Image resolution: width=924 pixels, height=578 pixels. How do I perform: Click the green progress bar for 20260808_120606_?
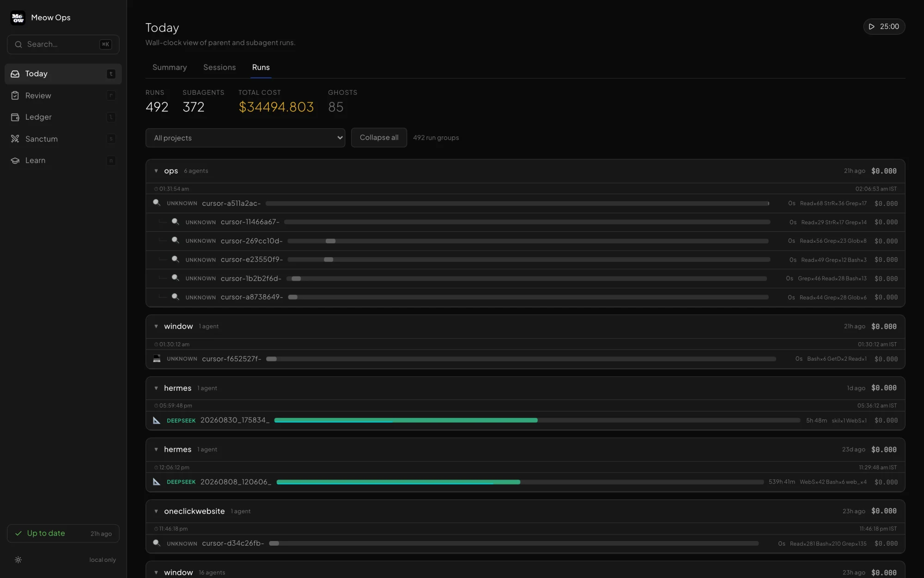pos(398,482)
